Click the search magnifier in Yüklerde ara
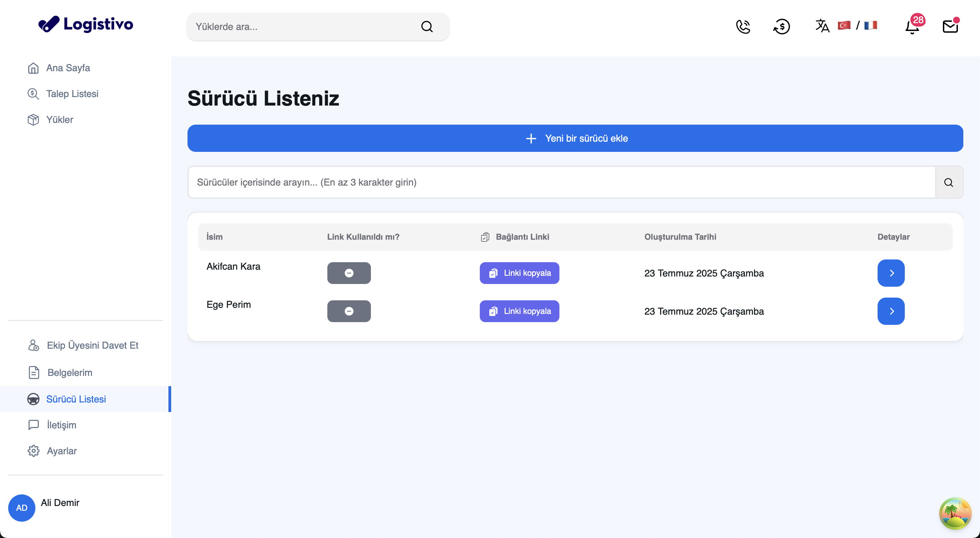 (427, 27)
